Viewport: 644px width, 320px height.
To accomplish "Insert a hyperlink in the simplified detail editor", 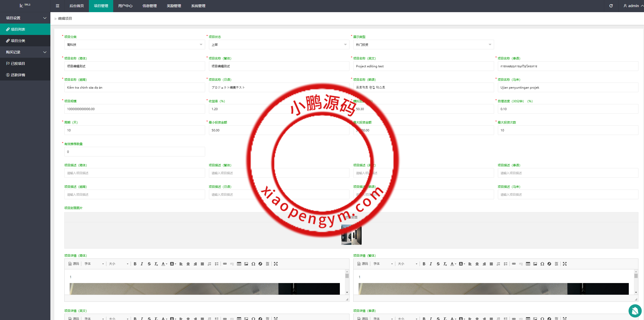I will point(225,264).
